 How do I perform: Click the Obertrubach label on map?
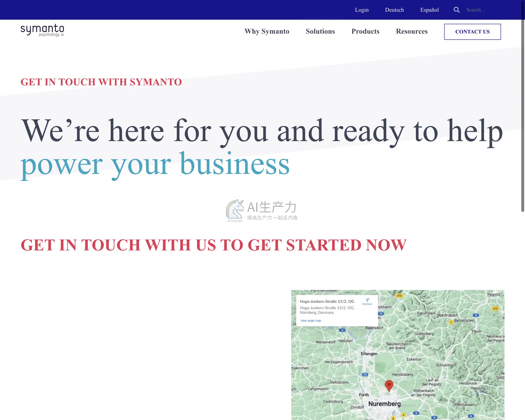pos(447,315)
